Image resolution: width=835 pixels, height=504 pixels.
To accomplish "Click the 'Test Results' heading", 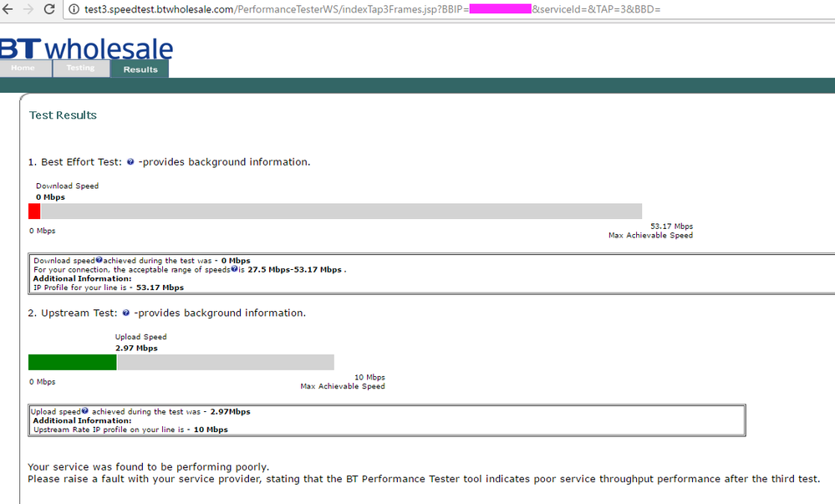I will click(x=63, y=115).
